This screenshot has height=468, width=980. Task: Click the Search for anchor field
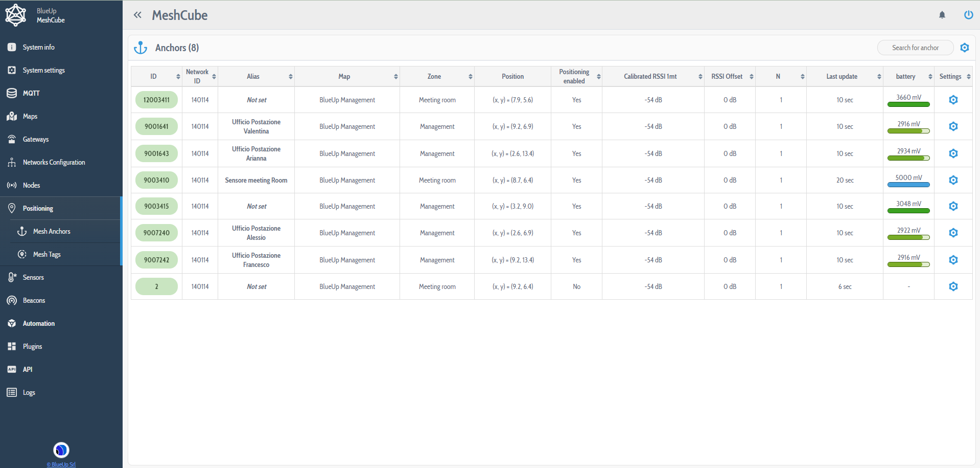tap(915, 48)
